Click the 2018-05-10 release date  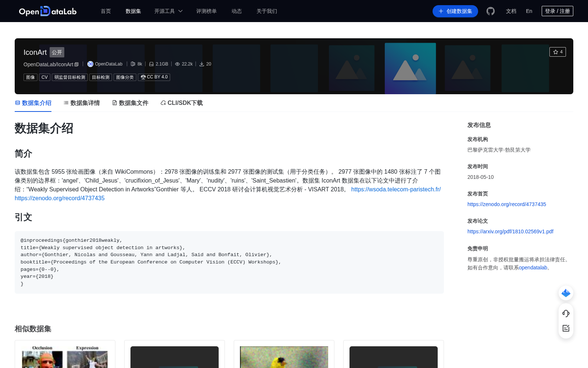481,177
